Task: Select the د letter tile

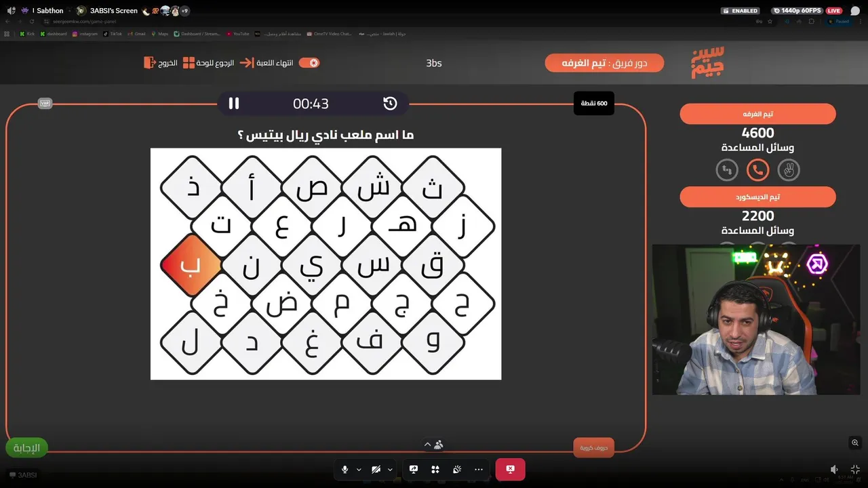Action: [252, 342]
